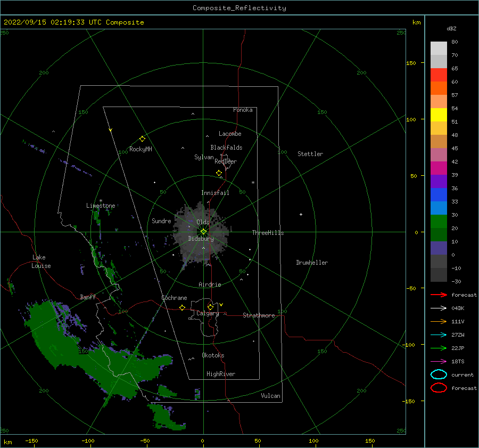Choose the slate purple 10 dBZ swatch

(x=439, y=248)
